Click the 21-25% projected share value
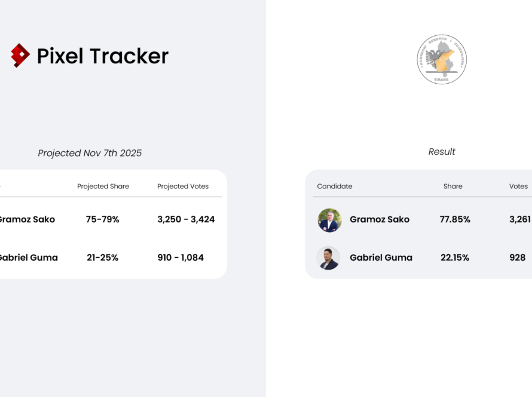Viewport: 532px width, 397px height. click(x=102, y=258)
